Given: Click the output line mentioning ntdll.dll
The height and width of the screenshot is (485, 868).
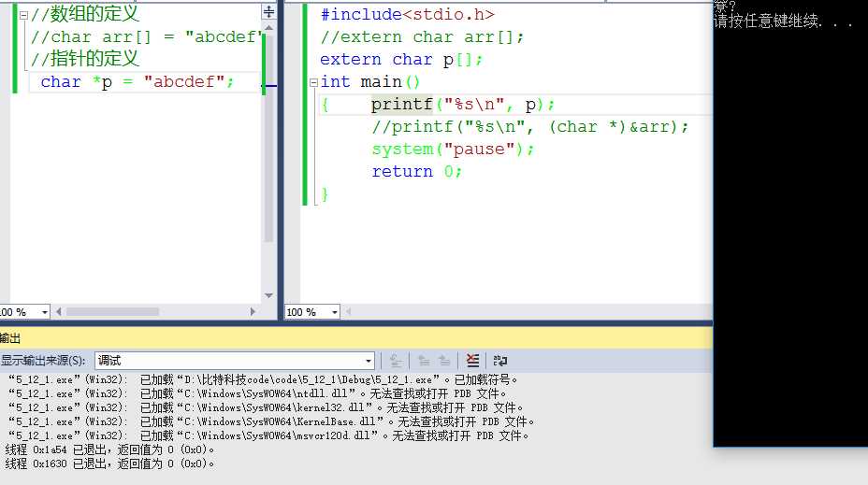Looking at the screenshot, I should click(257, 393).
